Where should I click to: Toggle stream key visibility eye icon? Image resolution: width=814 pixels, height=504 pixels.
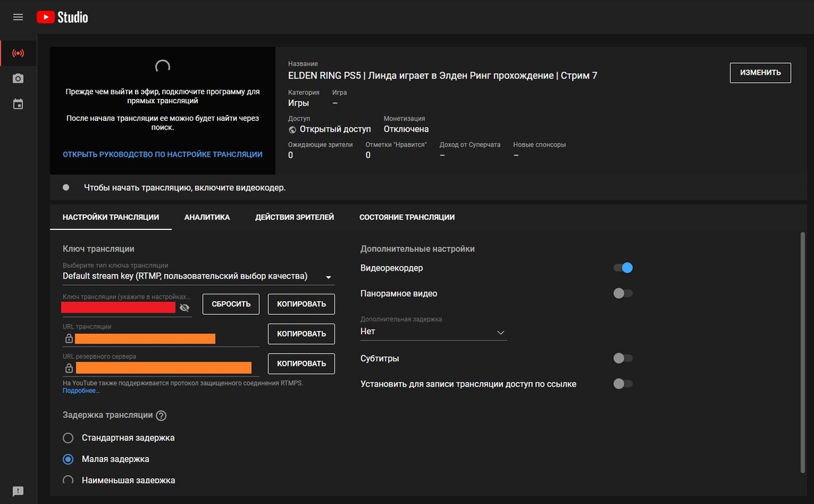[184, 307]
